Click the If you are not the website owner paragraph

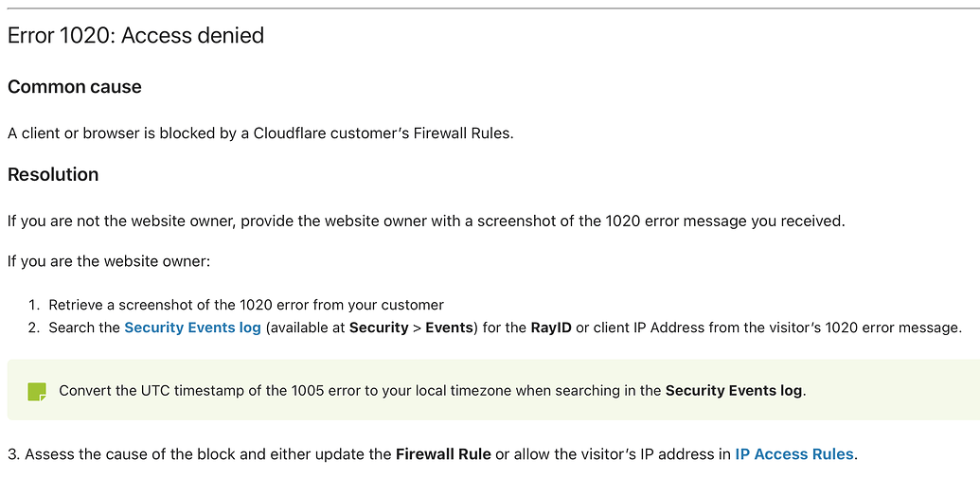[426, 221]
